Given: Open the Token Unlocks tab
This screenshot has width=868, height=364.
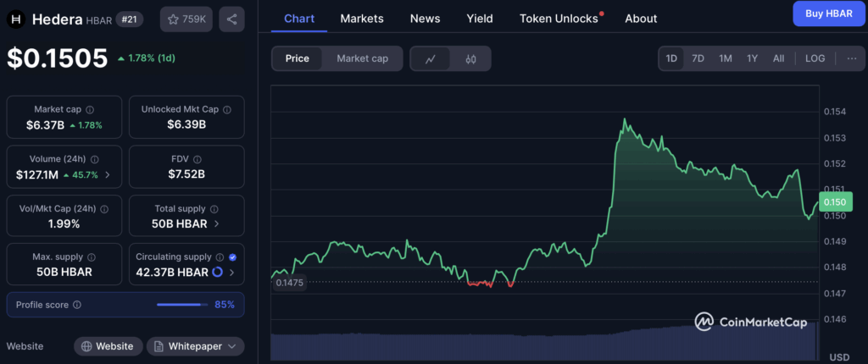Looking at the screenshot, I should point(559,19).
